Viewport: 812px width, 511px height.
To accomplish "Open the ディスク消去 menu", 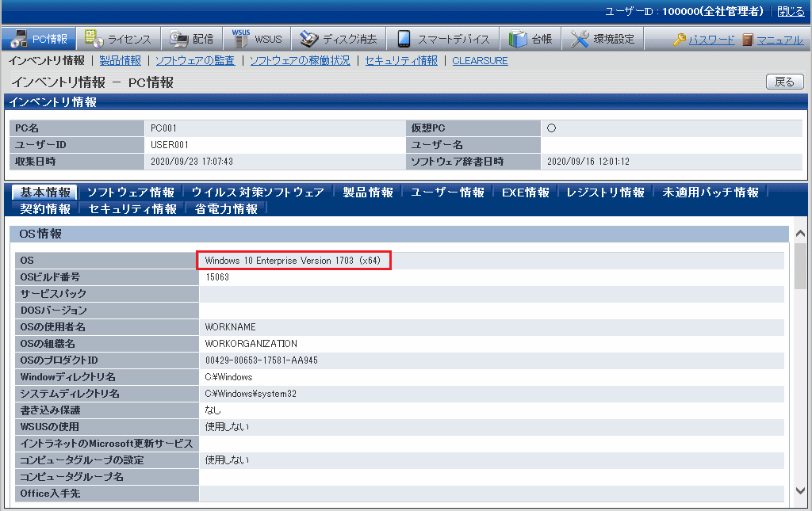I will pos(339,38).
